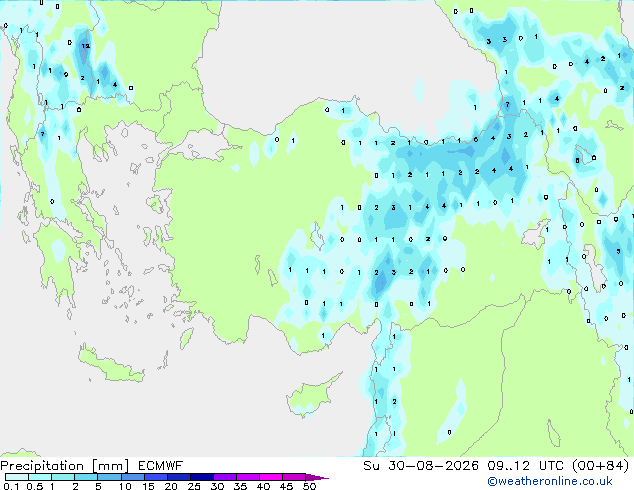
Task: Click the "12" precipitation value on the map
Action: coord(86,46)
